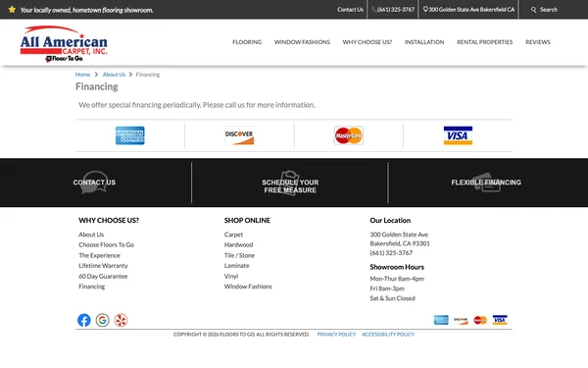This screenshot has width=588, height=368.
Task: Click Schedule Your Free Measure banner
Action: [x=290, y=183]
